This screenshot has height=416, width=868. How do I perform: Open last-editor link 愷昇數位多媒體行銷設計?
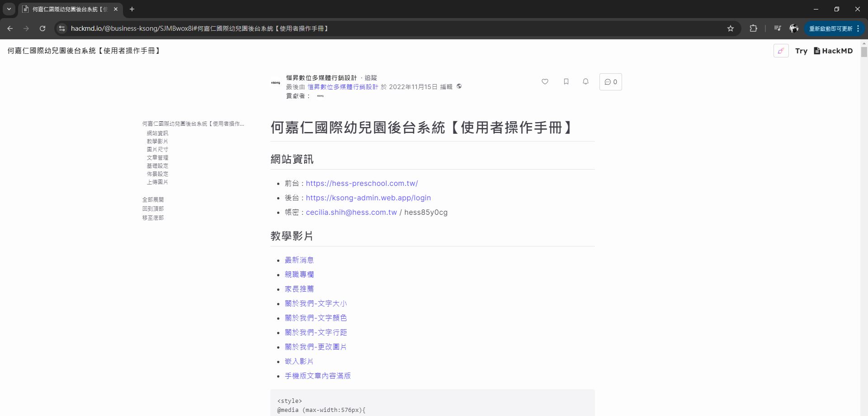[x=343, y=87]
